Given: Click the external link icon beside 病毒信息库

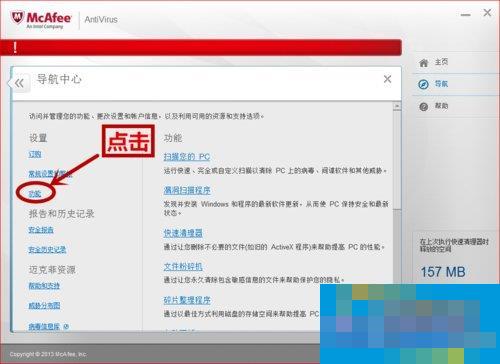Looking at the screenshot, I should pyautogui.click(x=66, y=327).
